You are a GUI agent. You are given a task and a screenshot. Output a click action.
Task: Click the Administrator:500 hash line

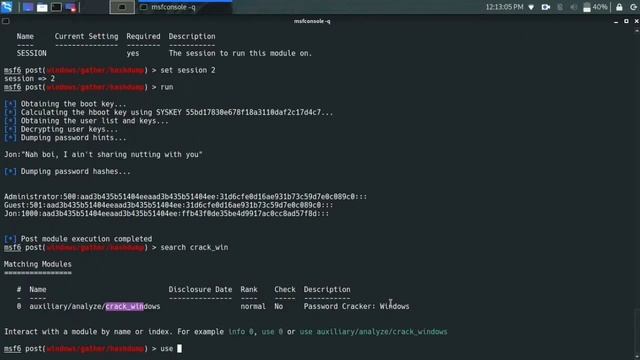coord(186,196)
